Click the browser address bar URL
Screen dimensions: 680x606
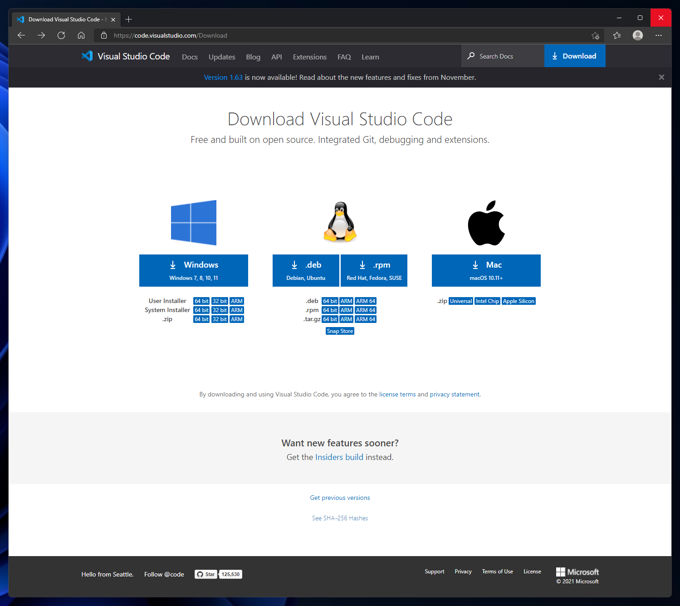pos(170,36)
